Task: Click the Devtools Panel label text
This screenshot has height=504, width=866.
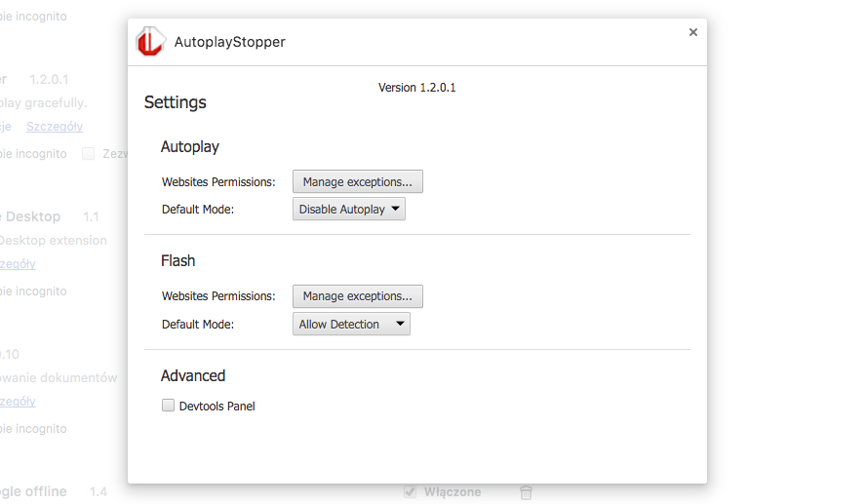Action: click(x=216, y=406)
